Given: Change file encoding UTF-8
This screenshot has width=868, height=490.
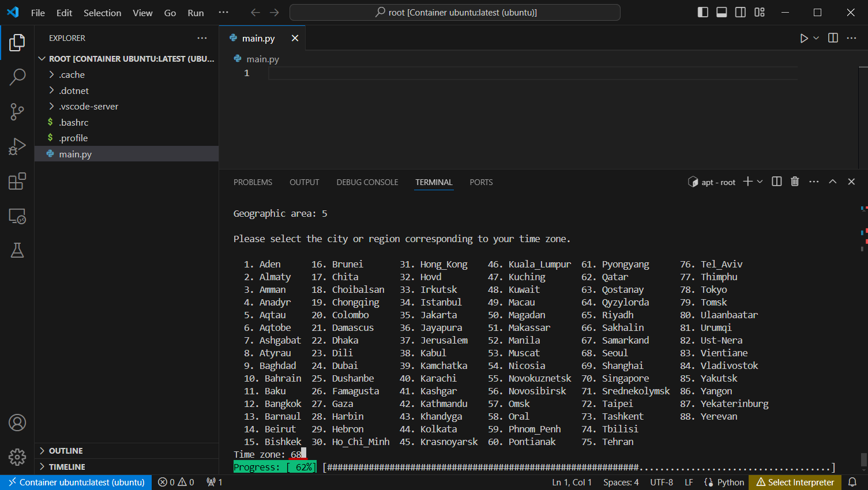Looking at the screenshot, I should (x=662, y=483).
